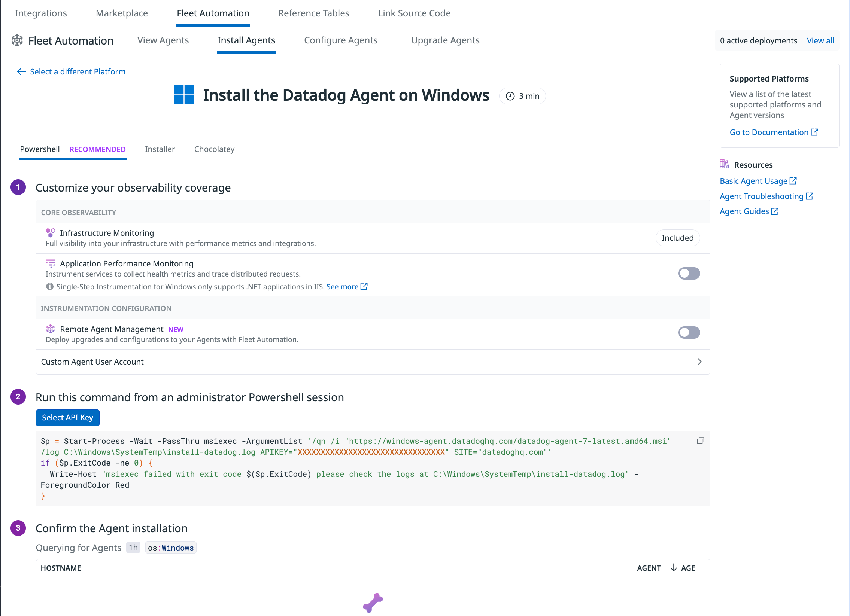Click the external link icon after Agent Troubleshooting
Screen dimensions: 850x616
click(809, 196)
